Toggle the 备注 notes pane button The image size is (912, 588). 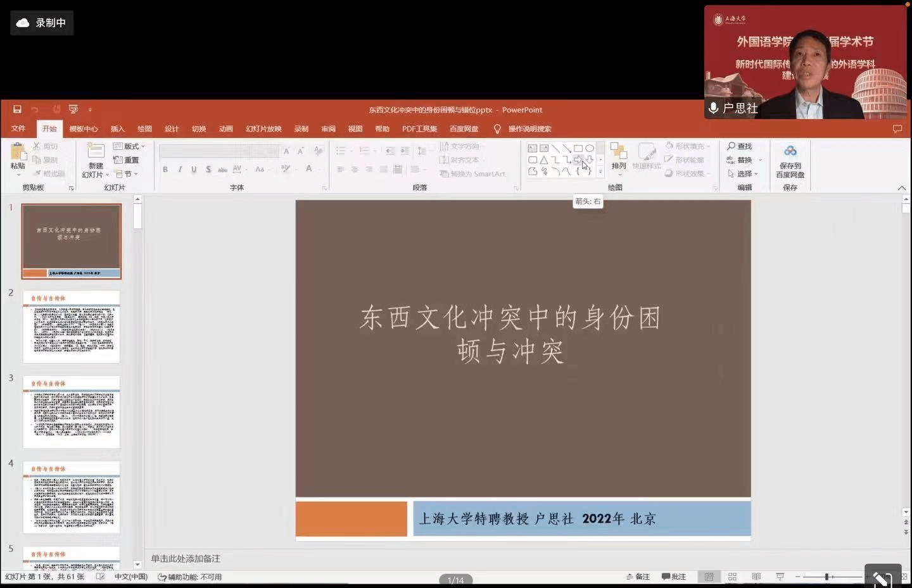pyautogui.click(x=638, y=577)
